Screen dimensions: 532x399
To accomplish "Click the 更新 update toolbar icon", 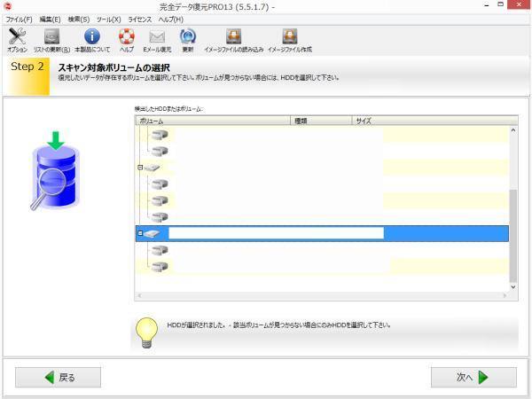I will tap(187, 36).
